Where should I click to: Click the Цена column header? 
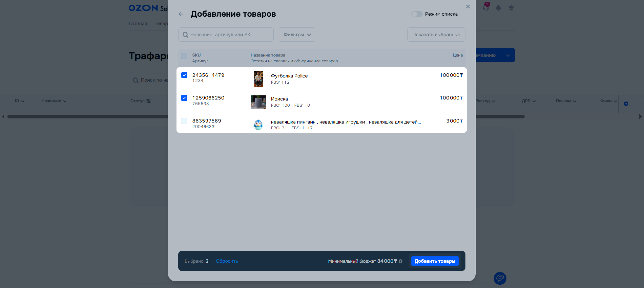tap(458, 55)
